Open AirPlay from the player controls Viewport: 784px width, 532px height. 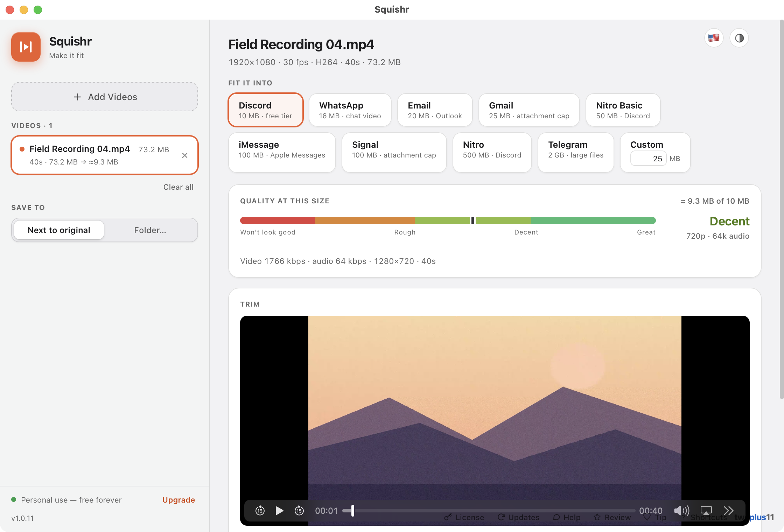coord(706,511)
